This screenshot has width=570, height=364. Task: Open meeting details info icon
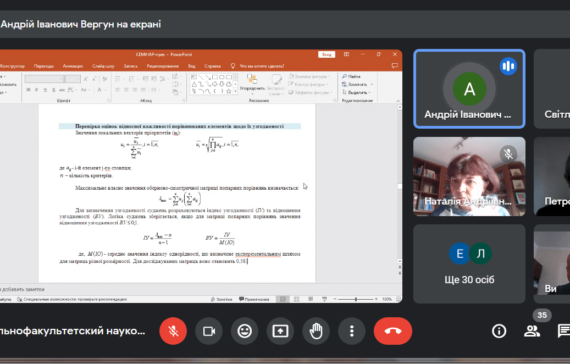tap(499, 331)
